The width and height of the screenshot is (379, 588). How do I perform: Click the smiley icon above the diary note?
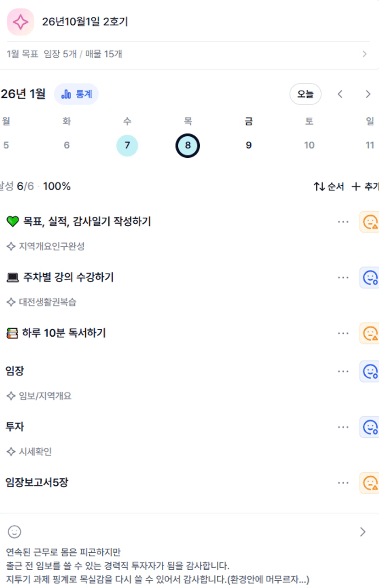pyautogui.click(x=15, y=532)
